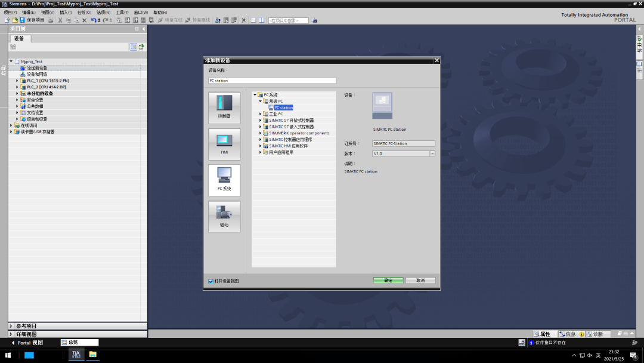This screenshot has width=644, height=363.
Task: Open the 视图(V) menu
Action: [48, 13]
